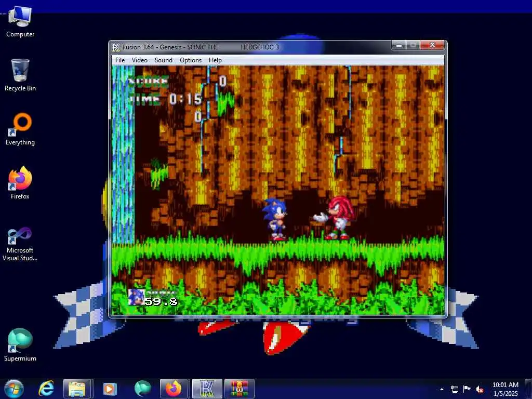
Task: Click the TIME 0:15 counter in game
Action: (x=165, y=99)
